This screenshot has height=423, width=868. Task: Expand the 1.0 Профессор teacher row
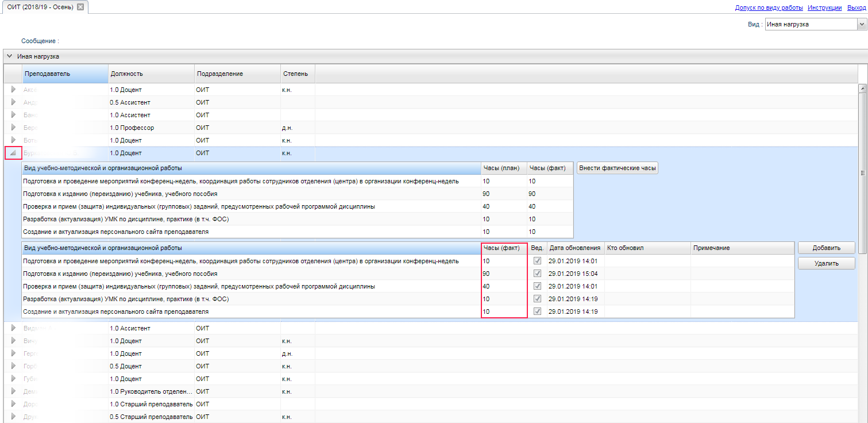pos(13,128)
